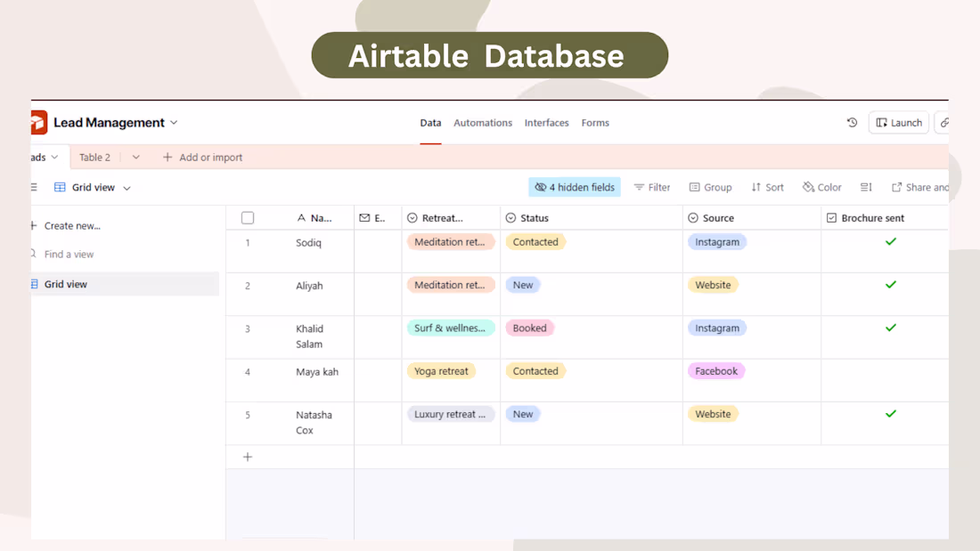Viewport: 980px width, 551px height.
Task: Click the Website source tag for Natasha Cox
Action: [x=713, y=414]
